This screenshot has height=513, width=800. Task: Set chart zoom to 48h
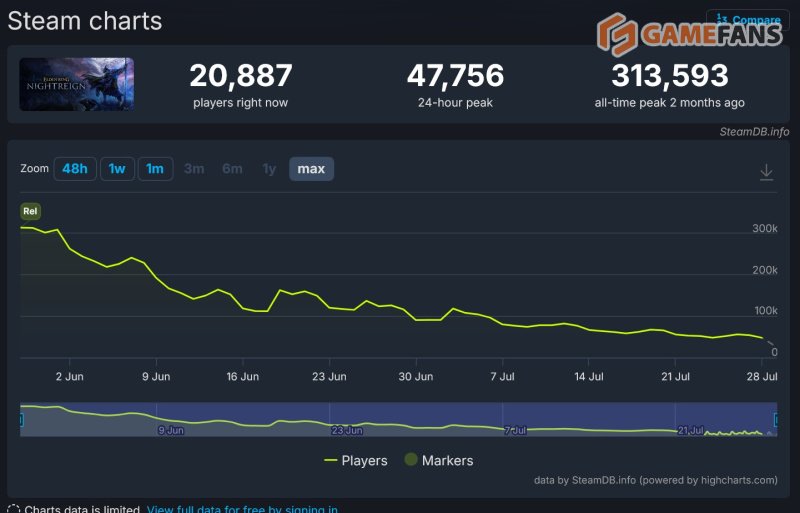point(74,169)
